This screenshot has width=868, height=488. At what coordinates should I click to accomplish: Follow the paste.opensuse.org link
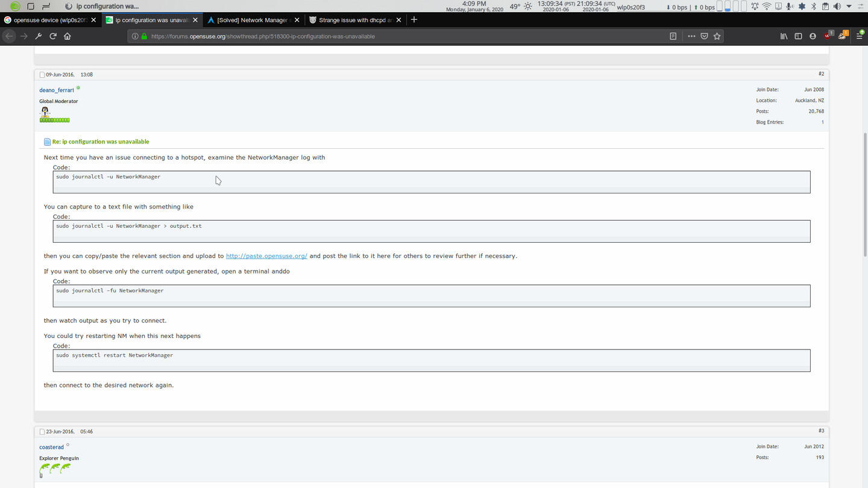(266, 256)
